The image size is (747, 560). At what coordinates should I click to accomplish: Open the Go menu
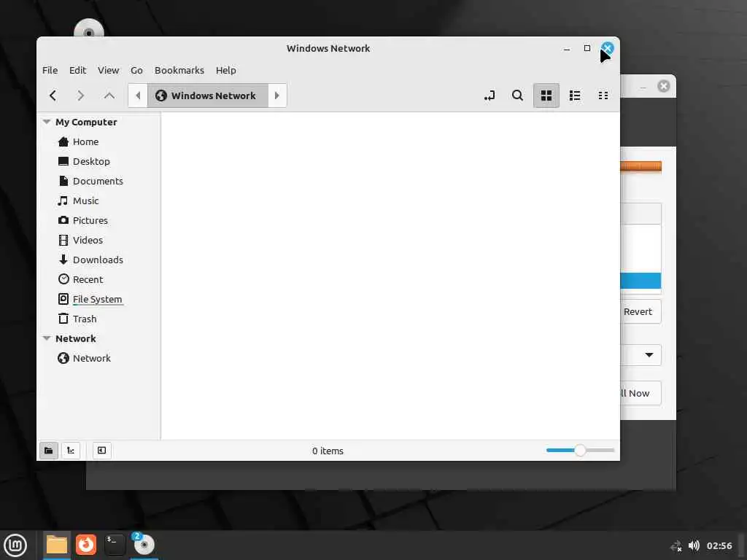(x=136, y=71)
